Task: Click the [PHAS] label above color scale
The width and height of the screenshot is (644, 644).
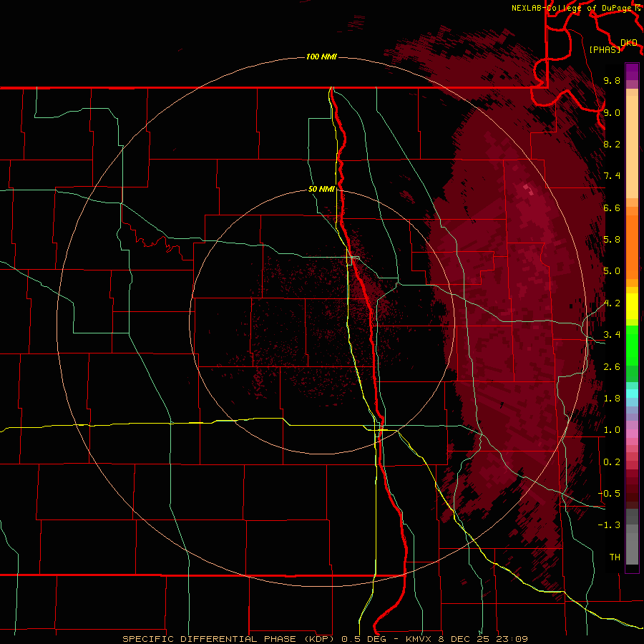Action: click(605, 49)
